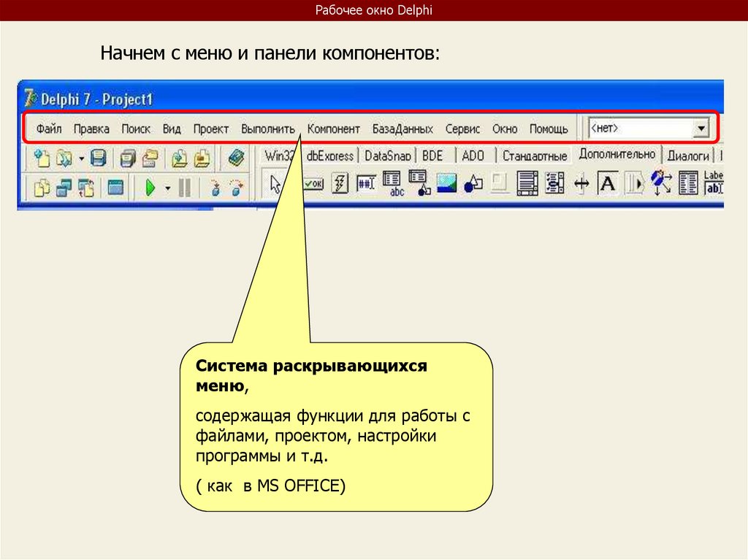Select the ValueListEditor component icon
Viewport: 748px width, 560px height.
[x=688, y=184]
